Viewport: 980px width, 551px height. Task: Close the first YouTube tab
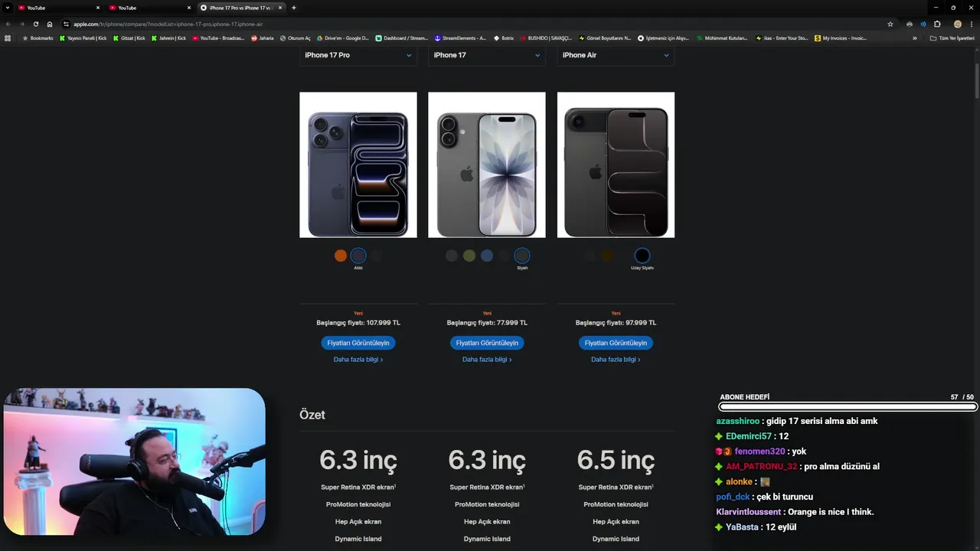(x=98, y=8)
